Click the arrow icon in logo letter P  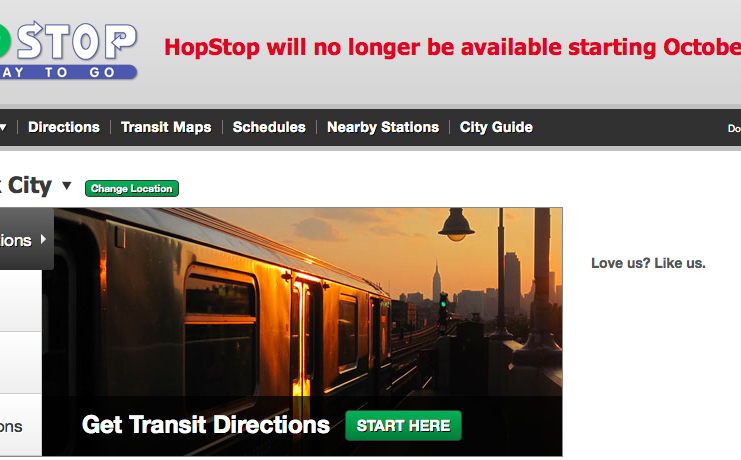click(x=119, y=39)
